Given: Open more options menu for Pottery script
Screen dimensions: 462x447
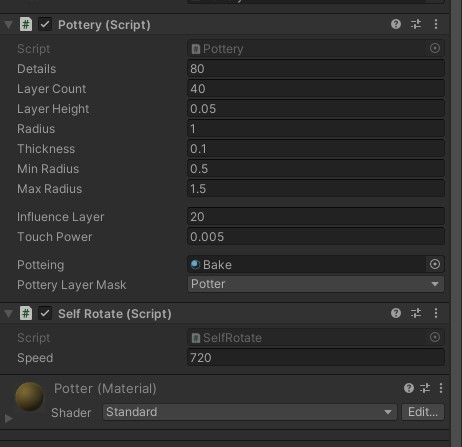Looking at the screenshot, I should coord(436,24).
